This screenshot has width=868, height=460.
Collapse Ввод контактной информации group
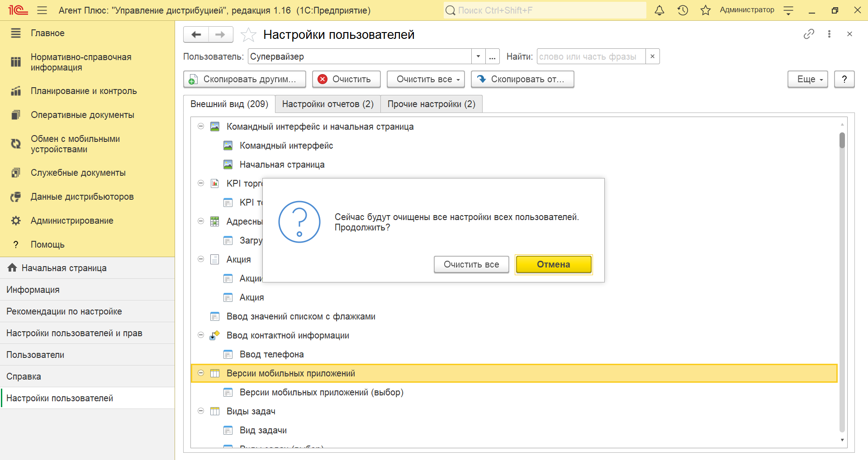pyautogui.click(x=201, y=335)
